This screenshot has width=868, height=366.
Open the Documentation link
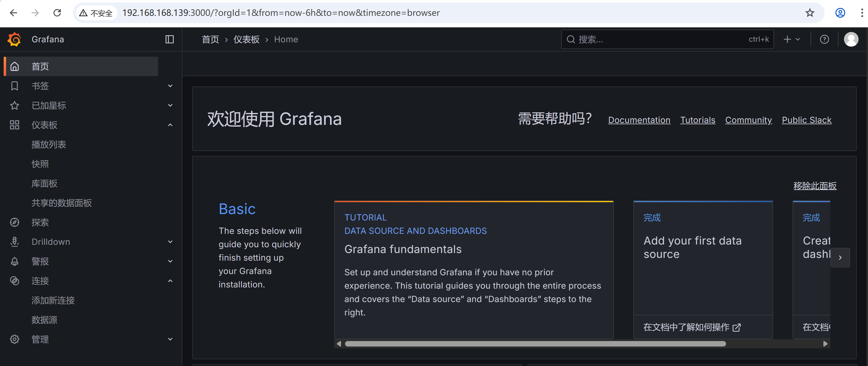(x=639, y=120)
